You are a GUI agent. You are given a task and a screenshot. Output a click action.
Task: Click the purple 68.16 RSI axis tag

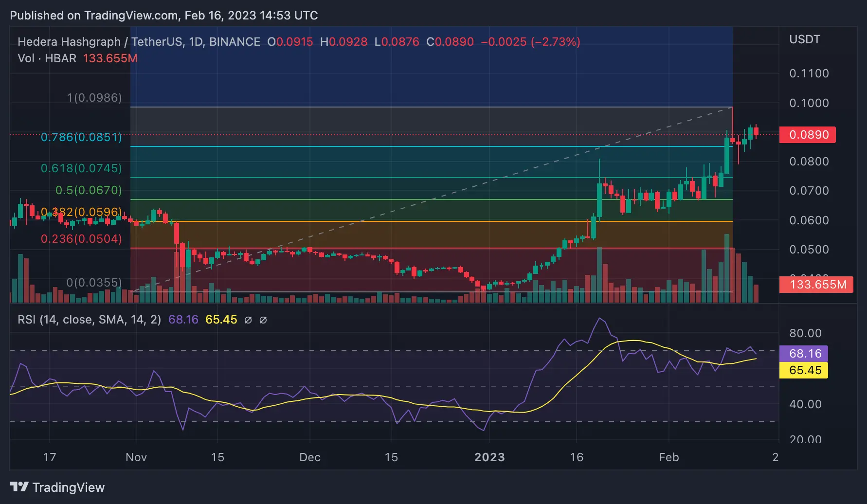[x=804, y=354]
